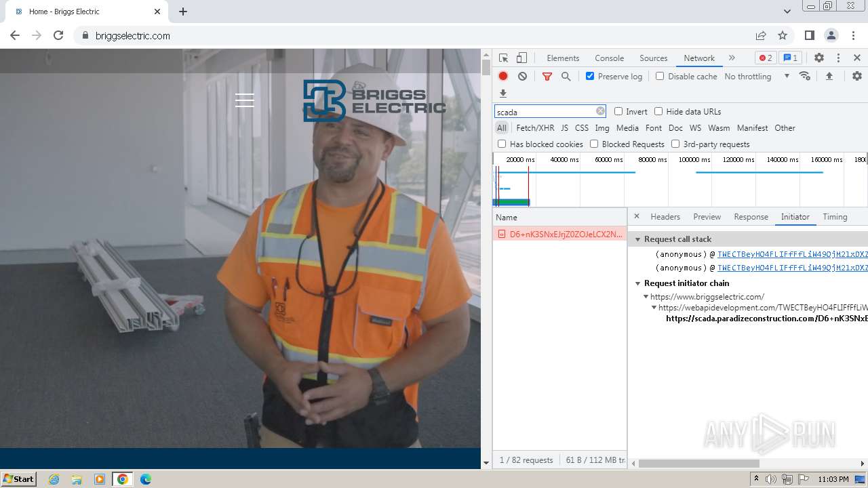
Task: Tick the Disable cache checkbox
Action: [660, 76]
